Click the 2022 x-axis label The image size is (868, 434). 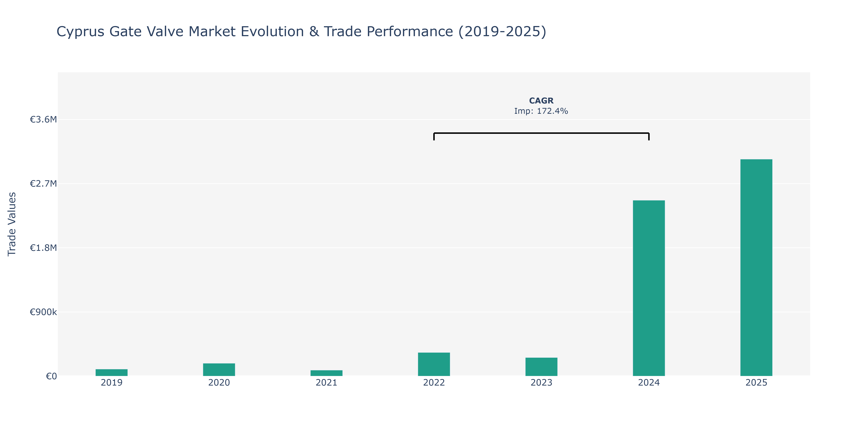click(434, 383)
